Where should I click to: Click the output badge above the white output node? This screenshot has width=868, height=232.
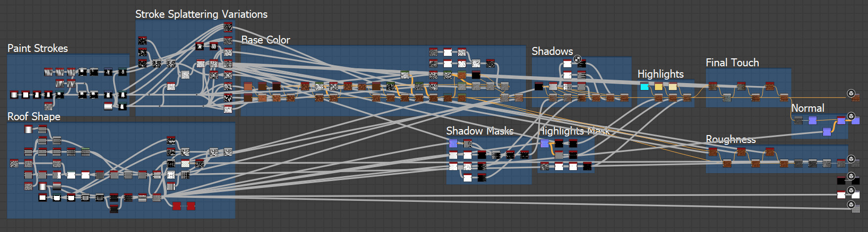851,190
